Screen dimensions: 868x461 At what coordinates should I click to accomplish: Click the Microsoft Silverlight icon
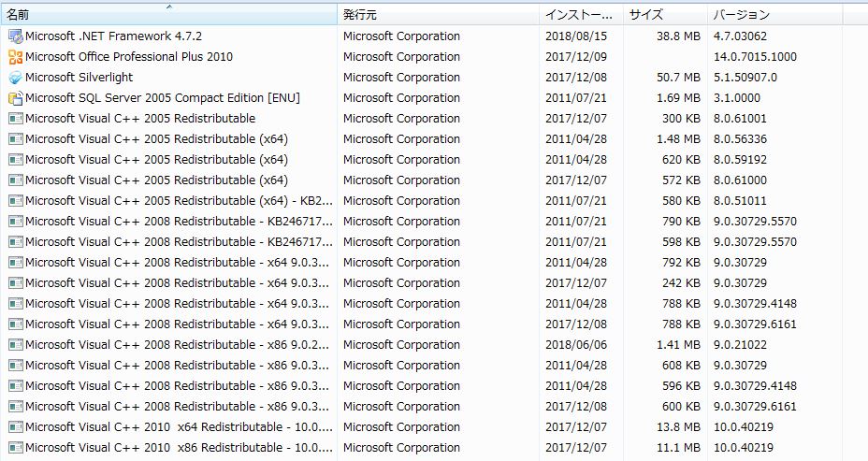pos(15,78)
